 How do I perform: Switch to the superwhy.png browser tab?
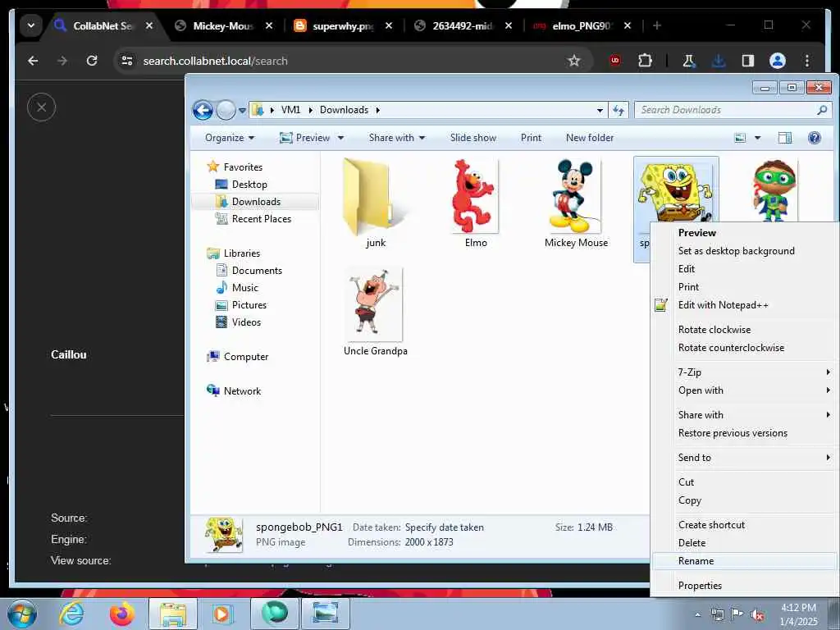coord(343,25)
